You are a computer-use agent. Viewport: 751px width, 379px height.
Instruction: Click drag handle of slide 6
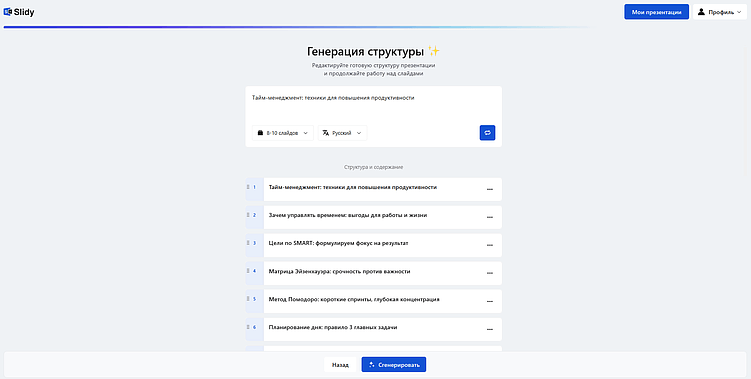point(248,327)
